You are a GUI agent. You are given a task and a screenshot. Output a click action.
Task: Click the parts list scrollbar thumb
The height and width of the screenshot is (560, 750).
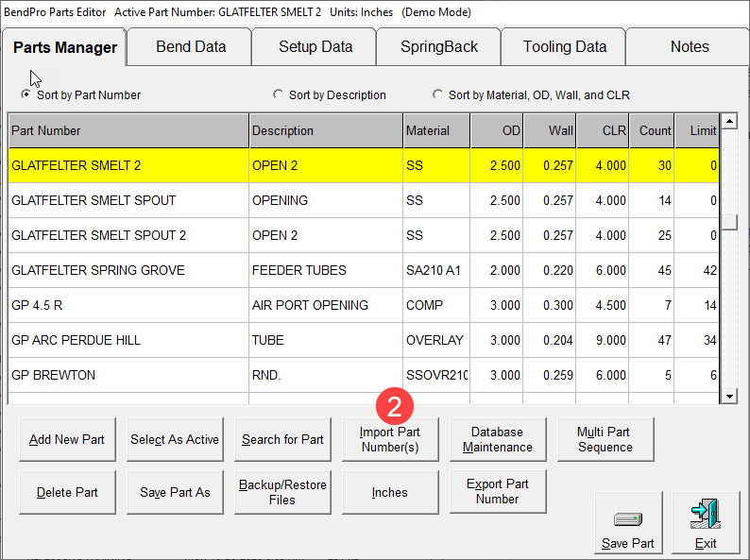click(x=729, y=222)
